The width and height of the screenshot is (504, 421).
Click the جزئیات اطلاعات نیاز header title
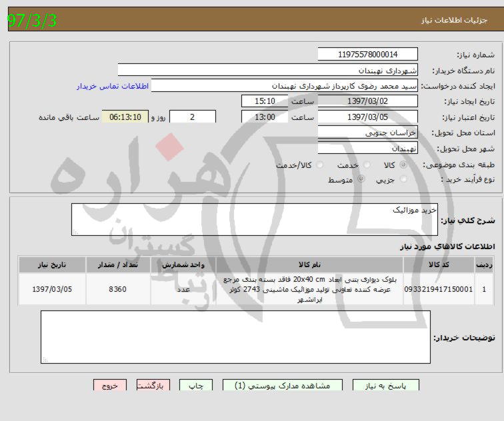tap(455, 20)
